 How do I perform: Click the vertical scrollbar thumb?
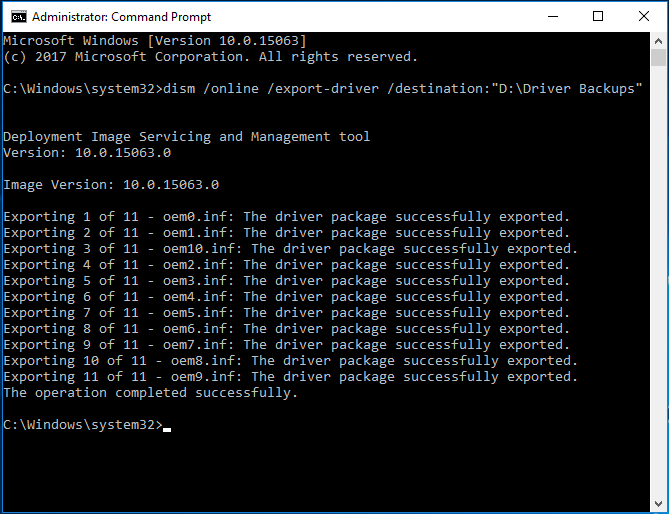point(658,58)
